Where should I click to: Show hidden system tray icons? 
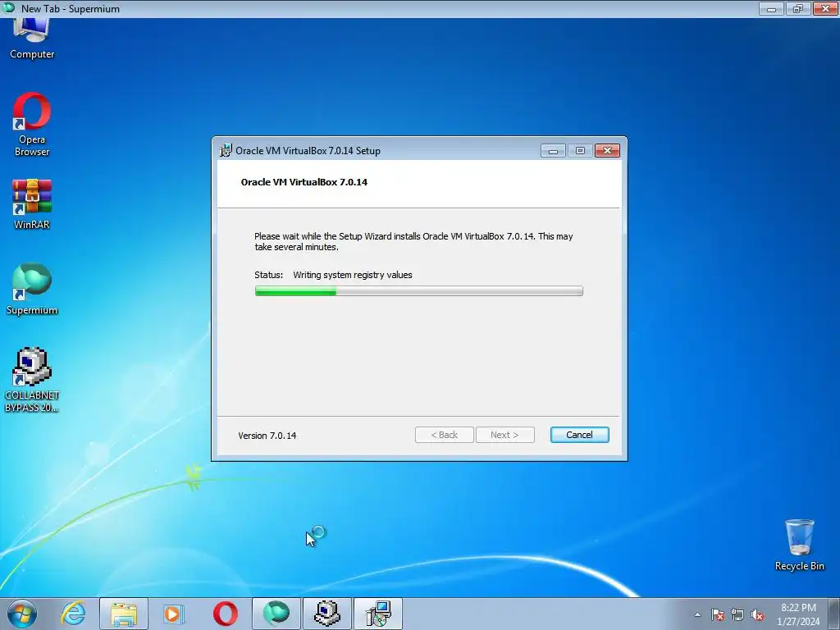point(697,614)
